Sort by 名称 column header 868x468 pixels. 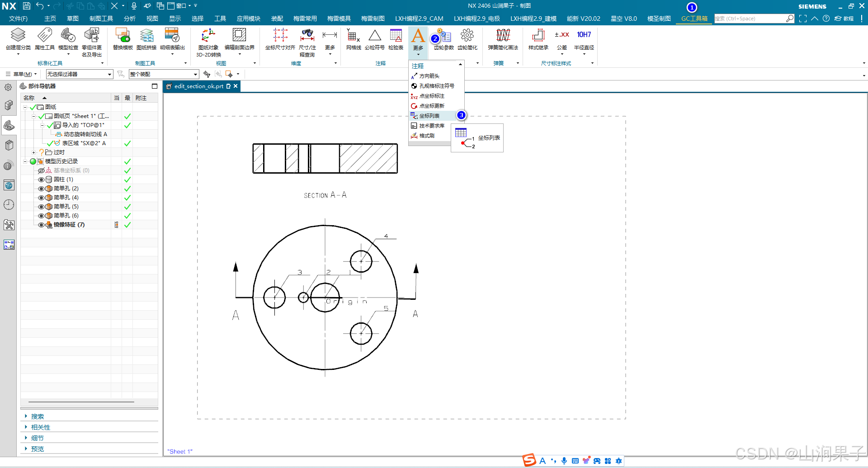29,98
